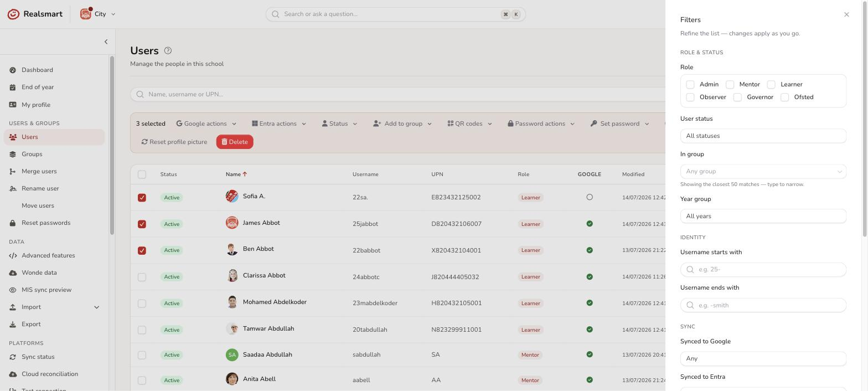
Task: Uncheck the checkbox for Sofia A.
Action: (142, 198)
